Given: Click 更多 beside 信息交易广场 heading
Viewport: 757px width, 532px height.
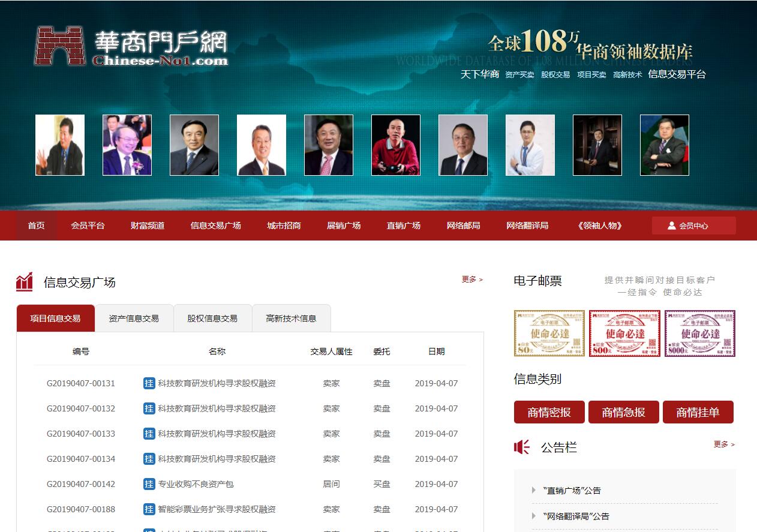Looking at the screenshot, I should click(472, 279).
